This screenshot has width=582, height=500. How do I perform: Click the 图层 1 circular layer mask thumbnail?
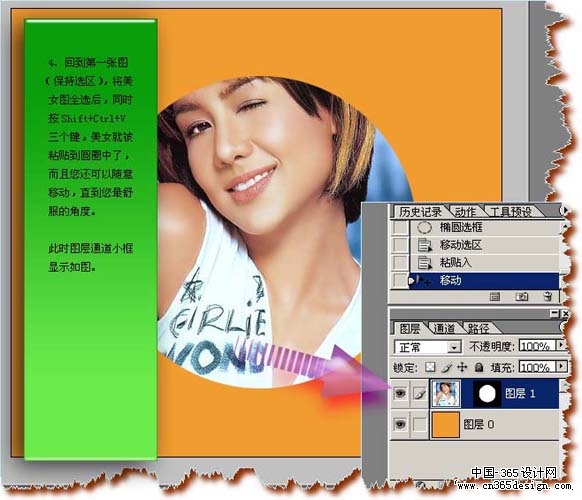(487, 394)
